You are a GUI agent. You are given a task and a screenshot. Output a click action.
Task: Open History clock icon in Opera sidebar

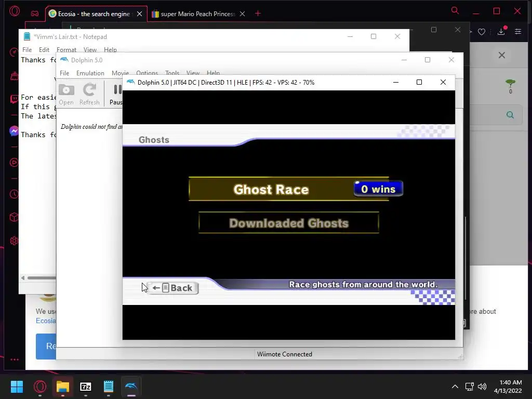click(14, 194)
